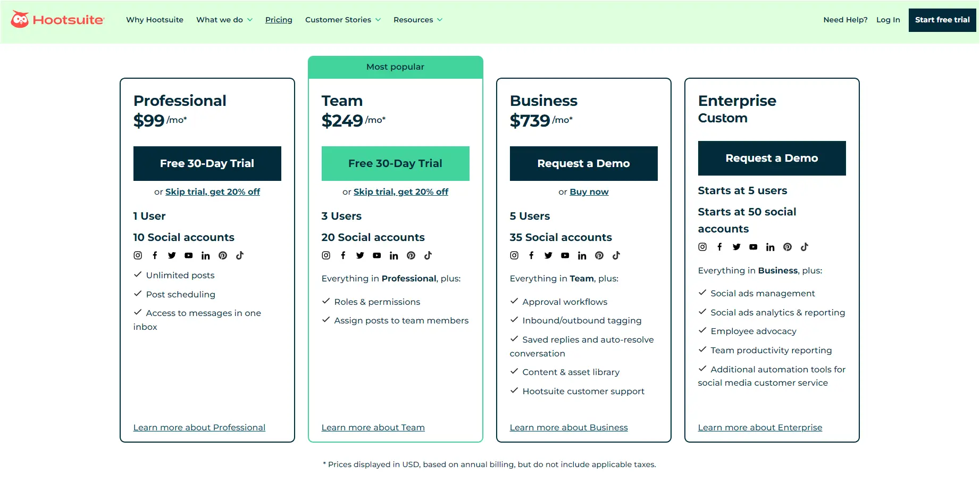Click Facebook icon in Business plan

click(x=531, y=255)
